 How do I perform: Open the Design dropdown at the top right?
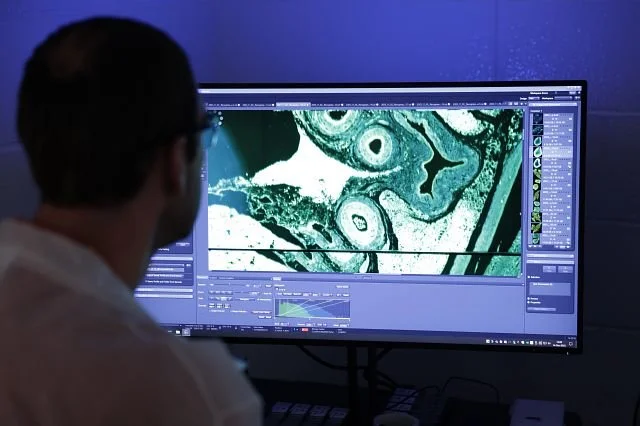(533, 98)
